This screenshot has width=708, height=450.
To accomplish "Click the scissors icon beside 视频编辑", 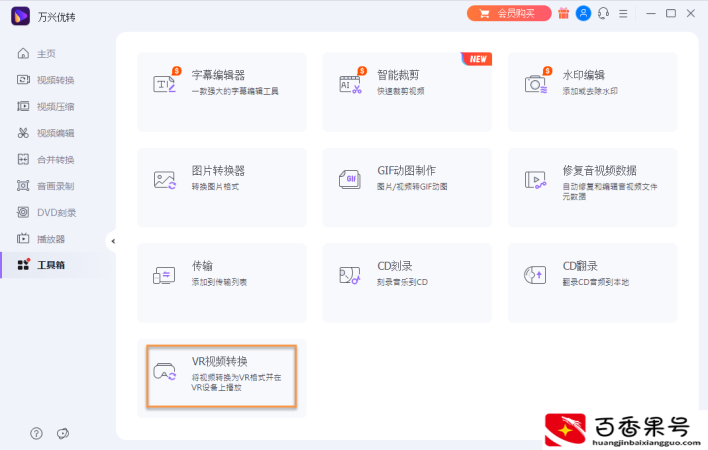I will 23,133.
